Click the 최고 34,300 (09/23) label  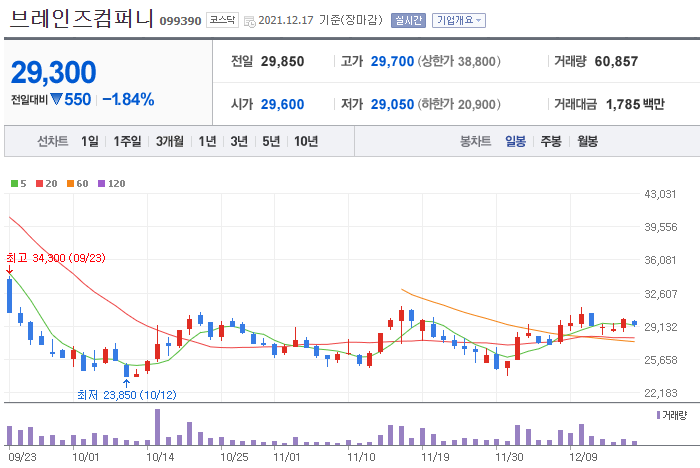(55, 258)
